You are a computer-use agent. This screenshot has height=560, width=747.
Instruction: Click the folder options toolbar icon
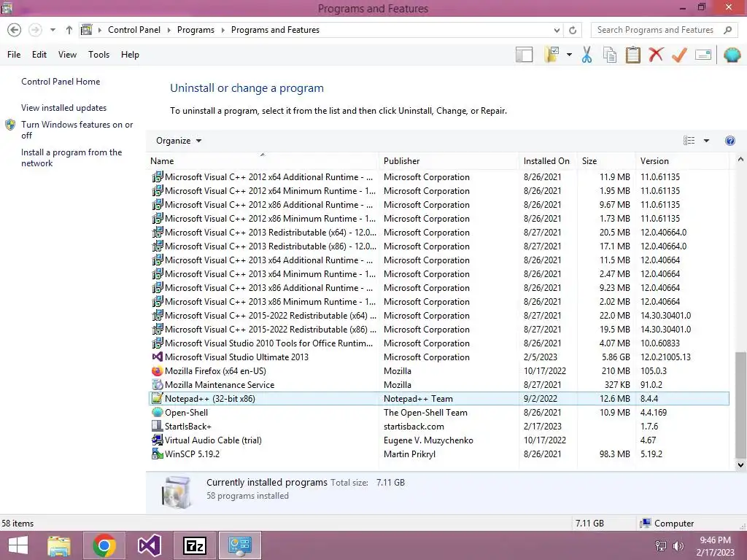[x=551, y=55]
